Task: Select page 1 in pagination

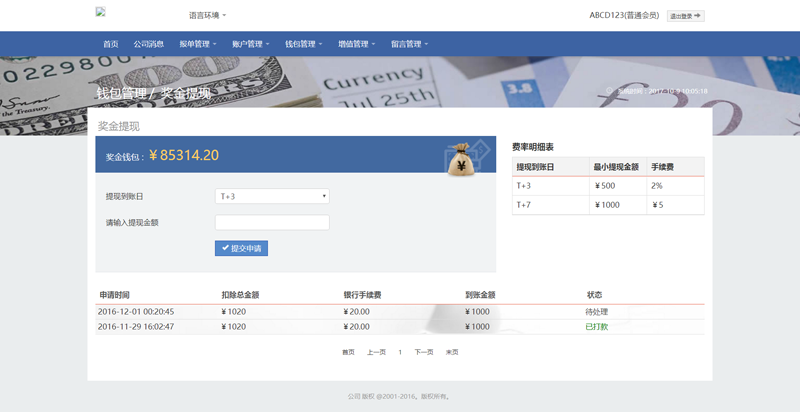Action: 400,352
